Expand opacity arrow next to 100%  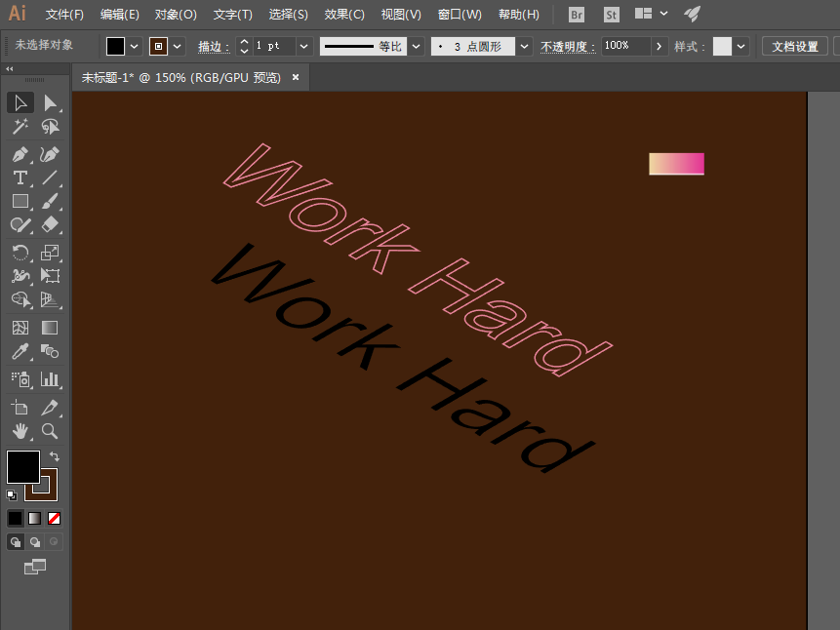[x=659, y=47]
